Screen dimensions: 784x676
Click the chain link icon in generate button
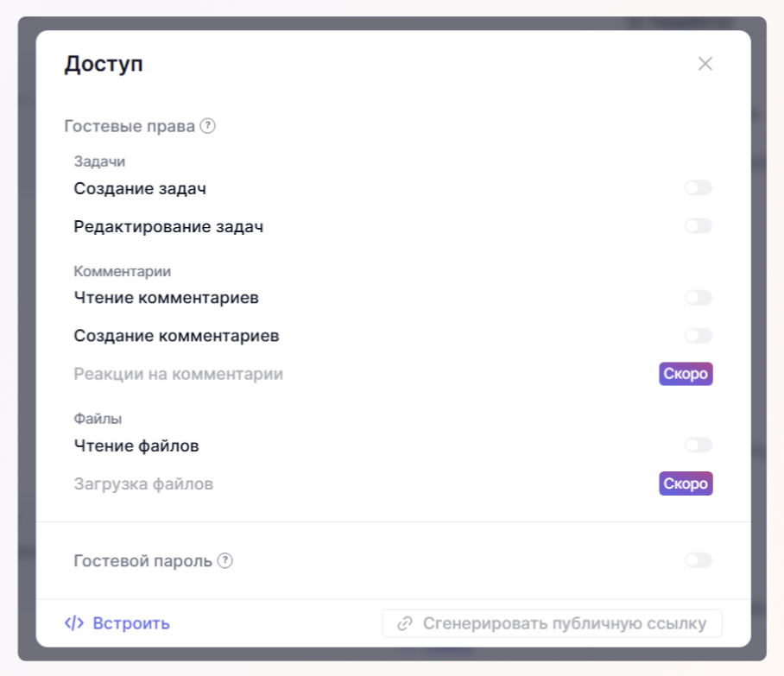[x=404, y=623]
